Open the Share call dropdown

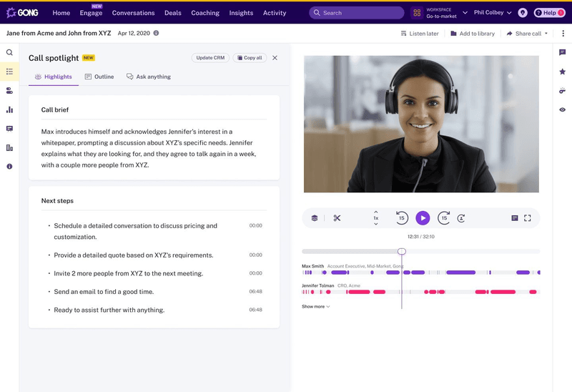click(x=528, y=34)
